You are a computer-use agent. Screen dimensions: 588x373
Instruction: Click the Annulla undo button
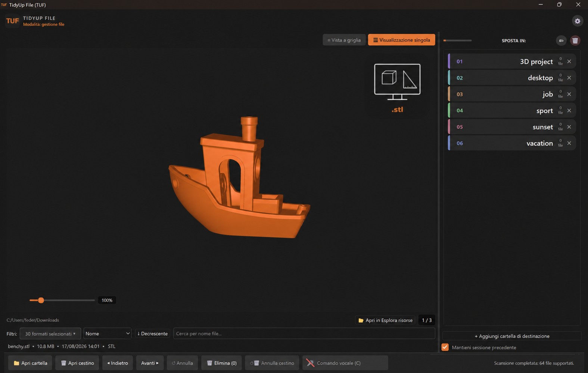click(182, 363)
